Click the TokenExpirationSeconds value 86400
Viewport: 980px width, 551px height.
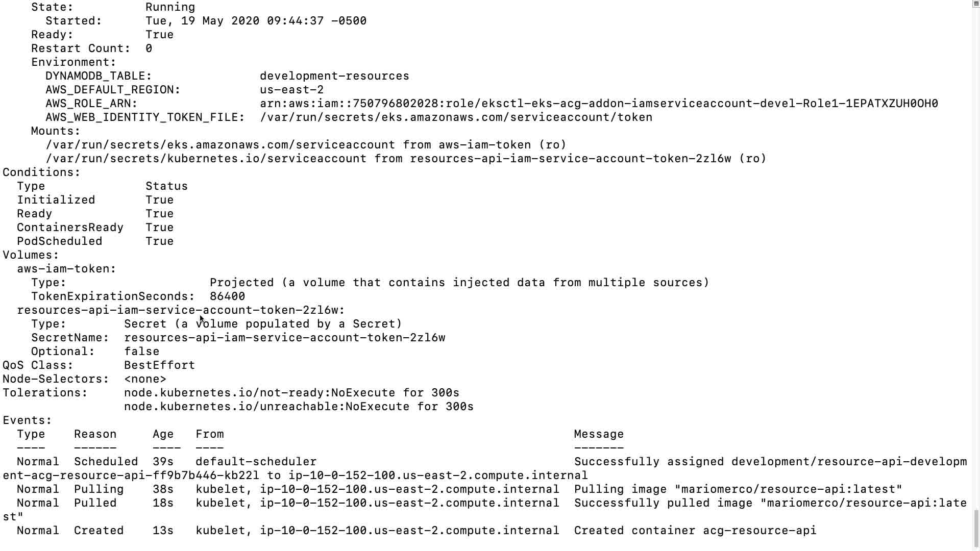tap(227, 296)
